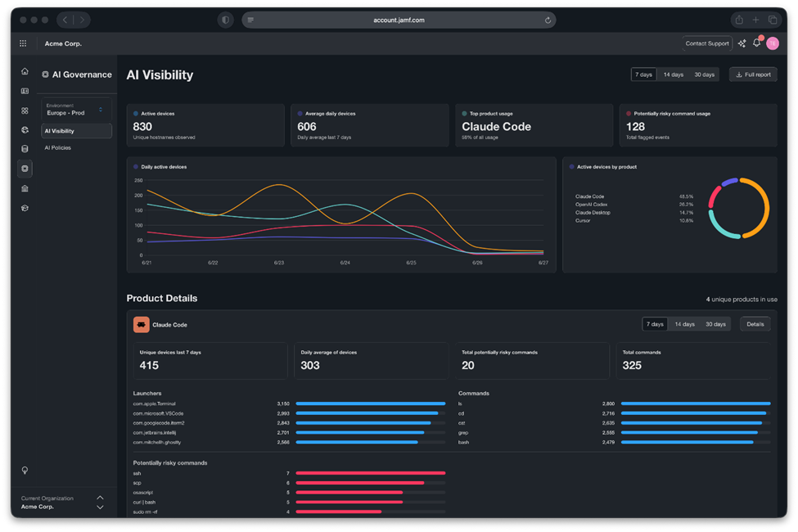Select Claude Code 7 days tab
Viewport: 798px width, 532px height.
pyautogui.click(x=655, y=324)
